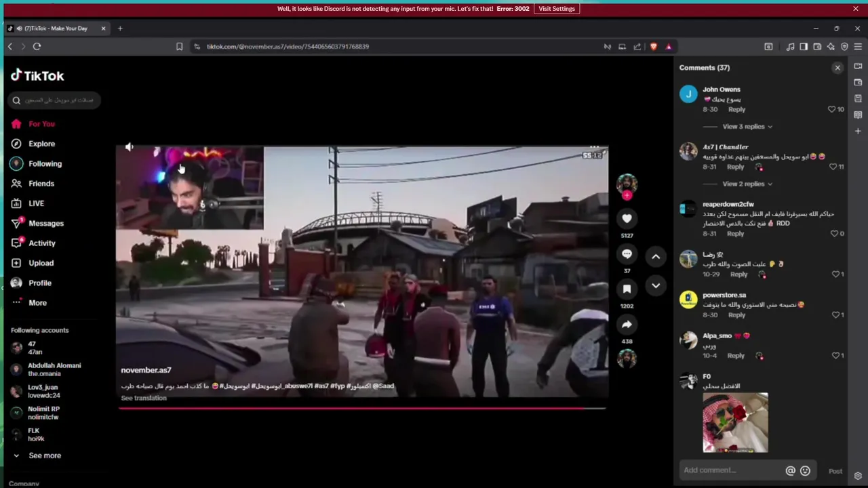This screenshot has height=488, width=868.
Task: Open the Brave Shields lion icon
Action: (653, 47)
